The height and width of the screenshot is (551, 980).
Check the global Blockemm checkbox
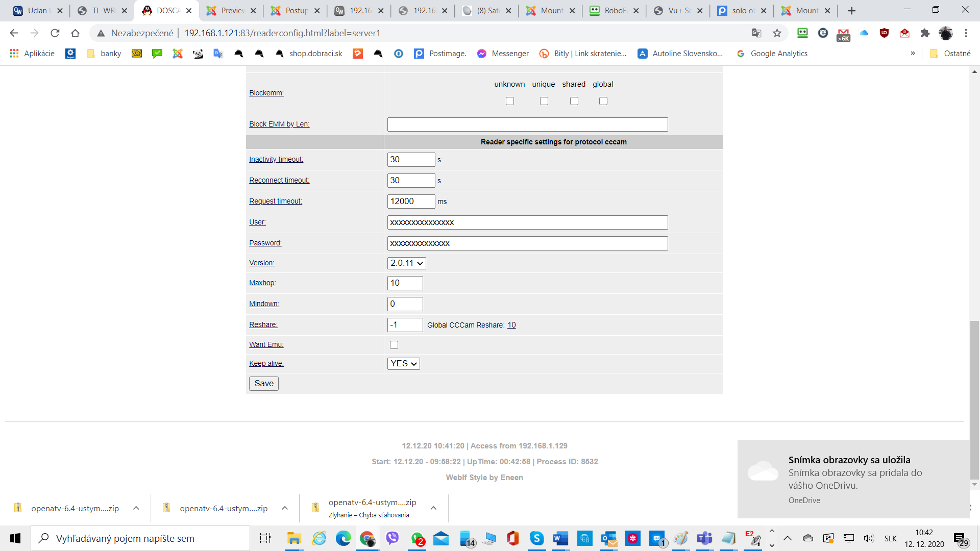coord(603,101)
